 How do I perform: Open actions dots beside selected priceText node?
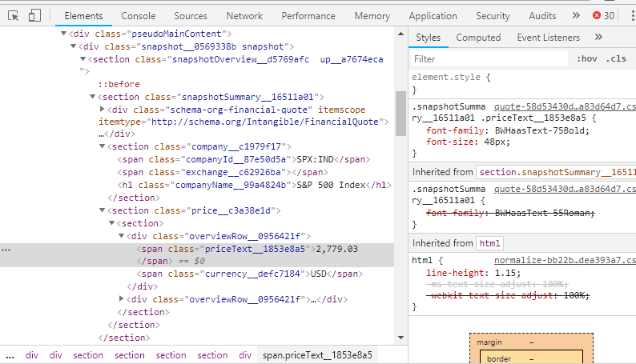[6, 250]
